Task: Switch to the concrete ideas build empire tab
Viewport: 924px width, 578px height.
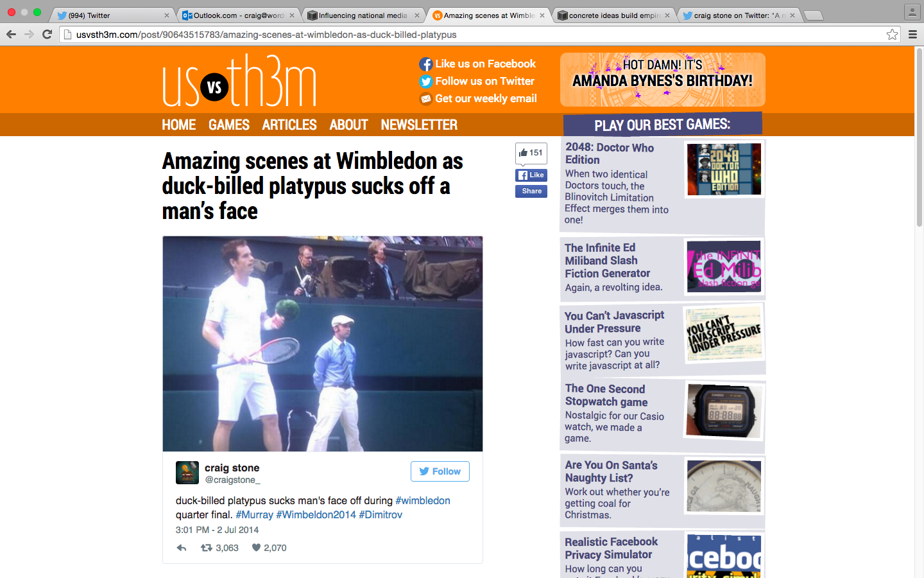Action: click(613, 15)
